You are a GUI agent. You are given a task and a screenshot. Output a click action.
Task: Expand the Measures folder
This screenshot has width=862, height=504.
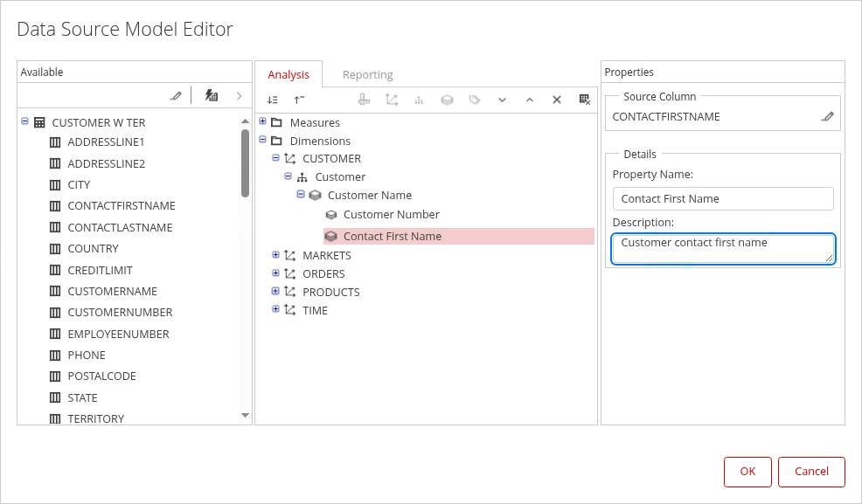(x=262, y=121)
